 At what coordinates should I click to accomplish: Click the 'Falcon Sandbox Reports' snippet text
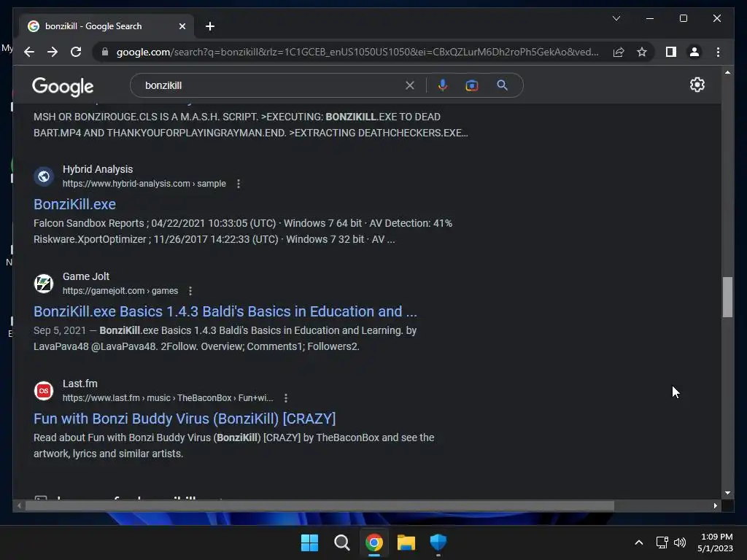88,223
